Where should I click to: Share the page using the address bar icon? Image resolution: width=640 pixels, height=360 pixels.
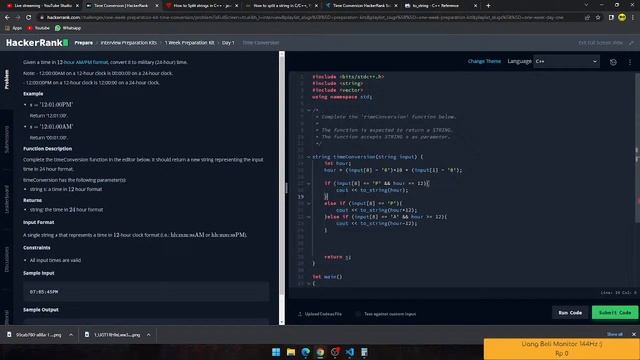[x=587, y=18]
